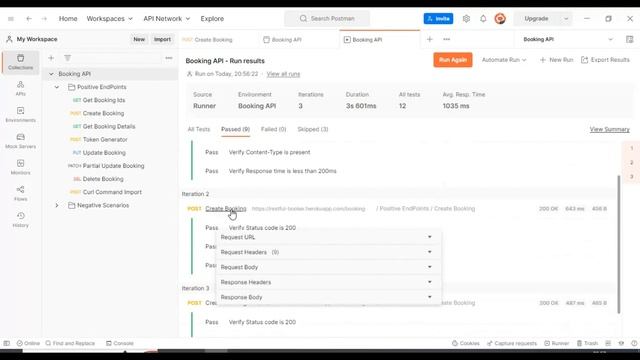Select the Collections sidebar icon

(x=20, y=62)
